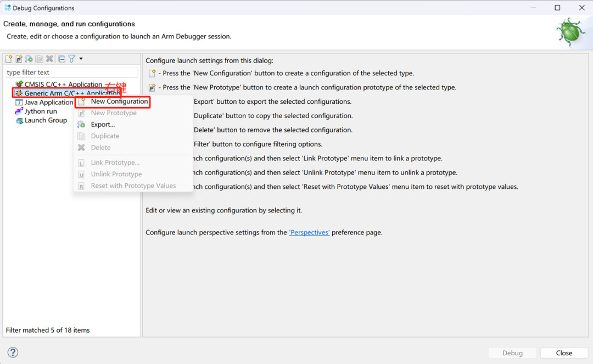Choose New Configuration from the context menu
This screenshot has height=364, width=593.
[119, 102]
